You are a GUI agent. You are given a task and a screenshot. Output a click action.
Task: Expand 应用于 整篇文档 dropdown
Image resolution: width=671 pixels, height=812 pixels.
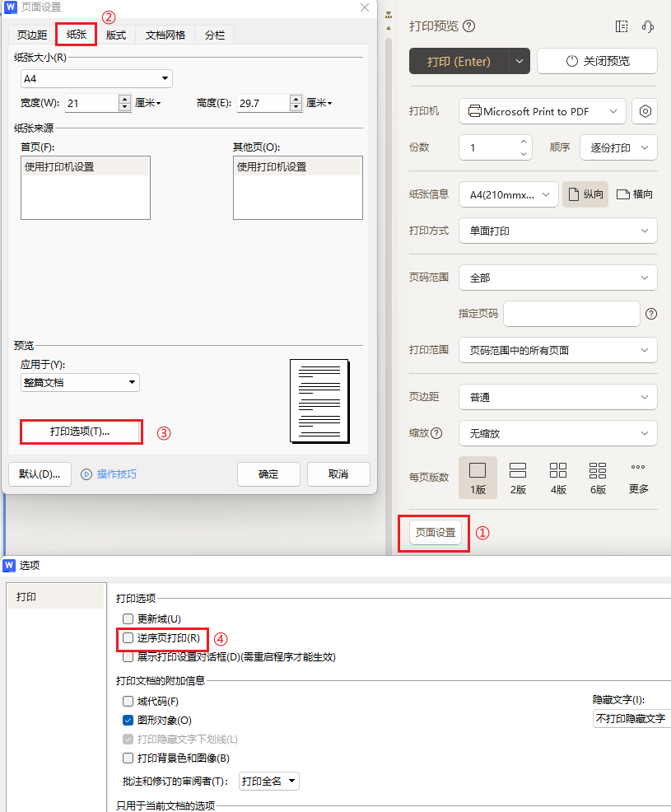pyautogui.click(x=80, y=383)
